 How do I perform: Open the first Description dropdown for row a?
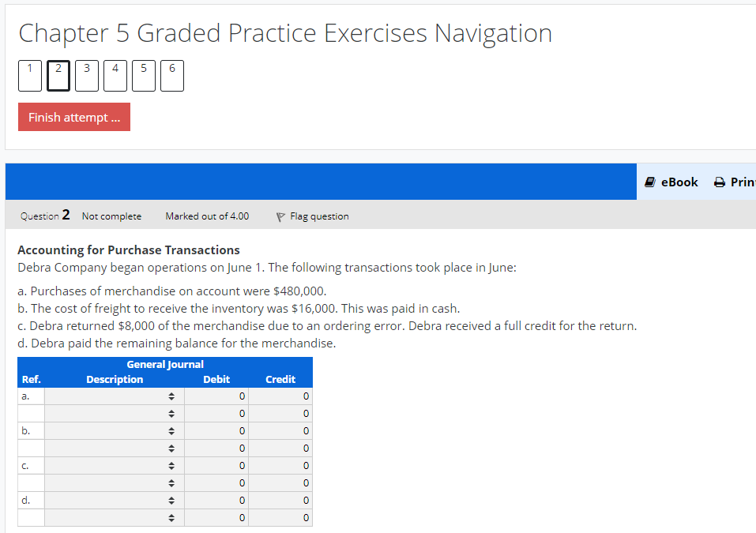170,396
